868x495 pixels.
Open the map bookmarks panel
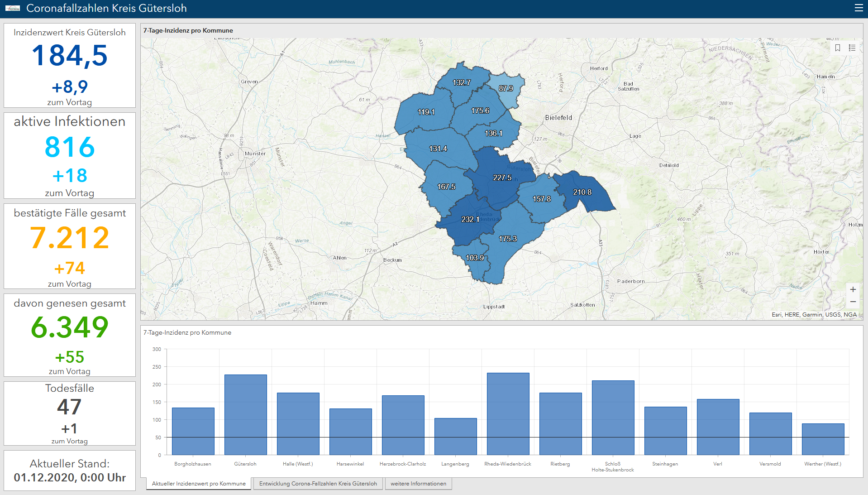pos(838,48)
